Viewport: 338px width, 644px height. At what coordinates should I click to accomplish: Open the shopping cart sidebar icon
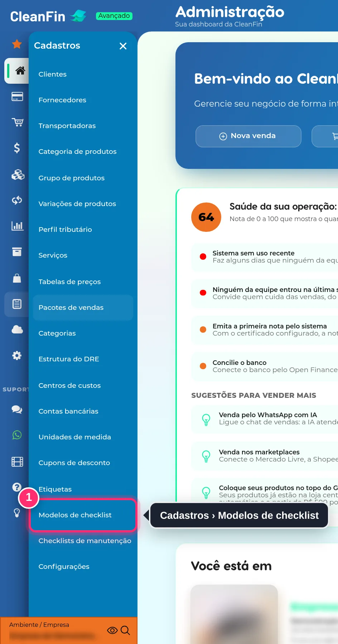coord(17,122)
